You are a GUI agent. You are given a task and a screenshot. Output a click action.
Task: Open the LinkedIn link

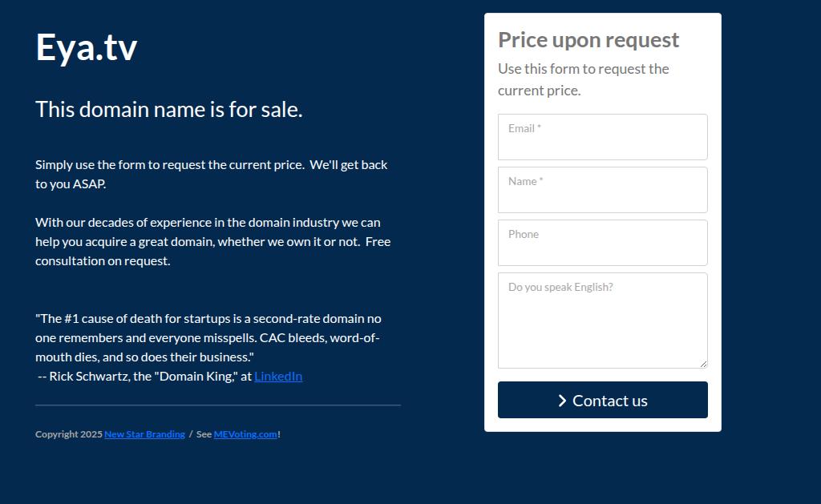pos(278,377)
